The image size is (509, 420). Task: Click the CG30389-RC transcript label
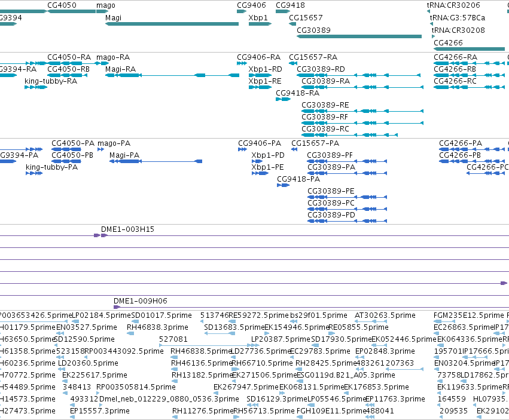coord(325,129)
